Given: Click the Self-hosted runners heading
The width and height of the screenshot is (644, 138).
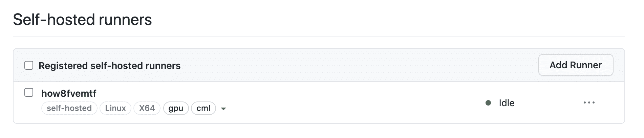Looking at the screenshot, I should point(82,20).
